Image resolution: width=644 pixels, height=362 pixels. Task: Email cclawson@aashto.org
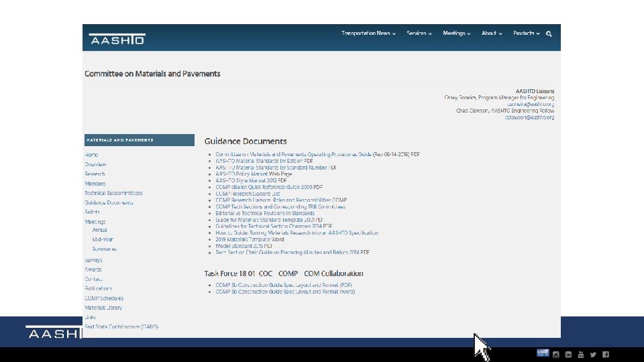pyautogui.click(x=529, y=117)
